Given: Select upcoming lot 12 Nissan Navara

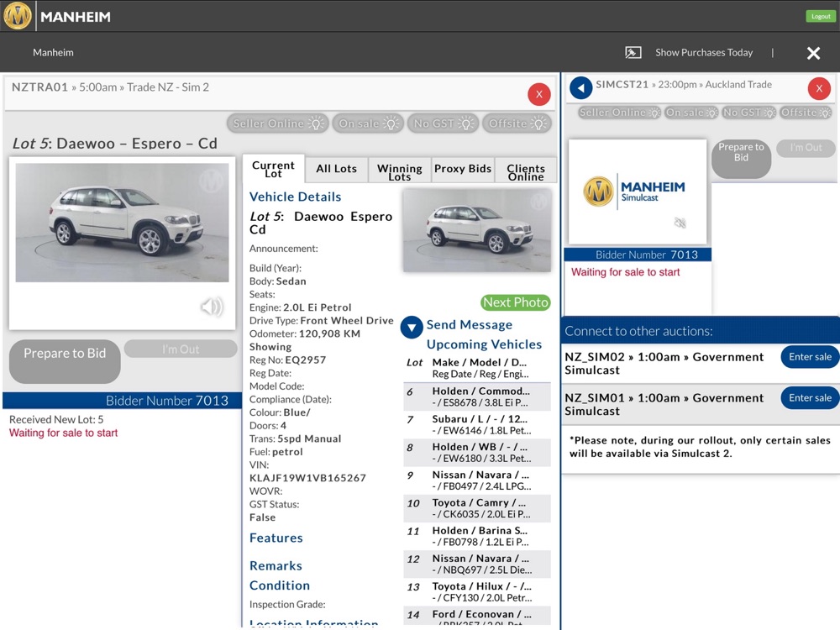Looking at the screenshot, I should (x=477, y=564).
